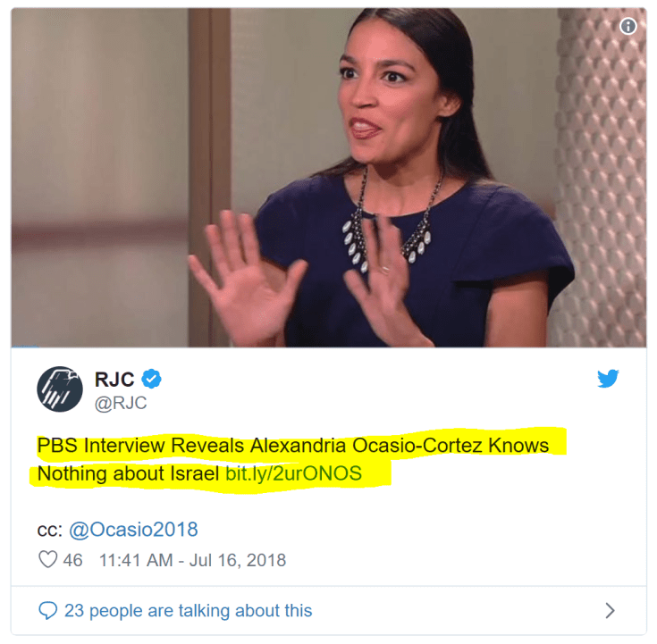
Task: Open the RJC round profile avatar
Action: click(x=60, y=389)
